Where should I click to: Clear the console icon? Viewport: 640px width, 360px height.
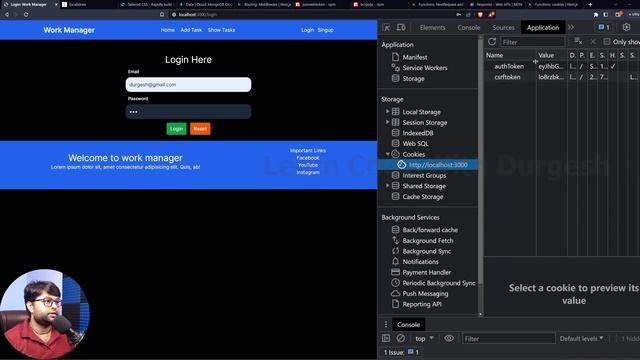pos(401,338)
